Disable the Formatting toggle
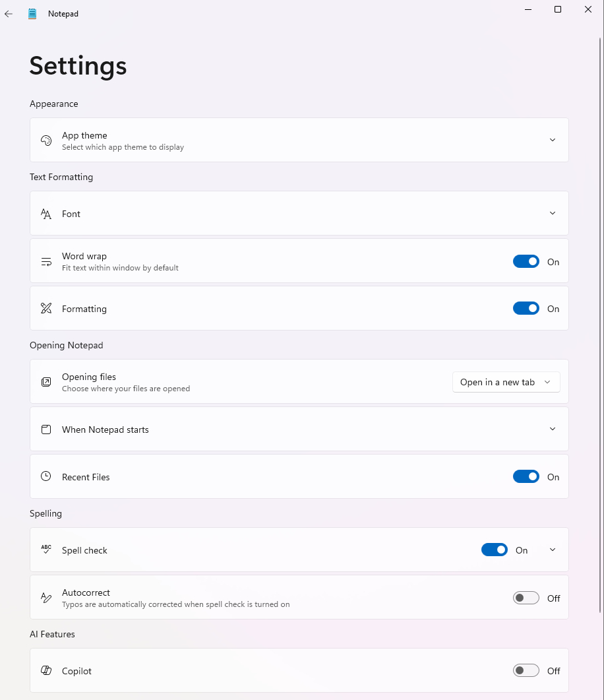Screen dimensions: 604x700 [526, 309]
